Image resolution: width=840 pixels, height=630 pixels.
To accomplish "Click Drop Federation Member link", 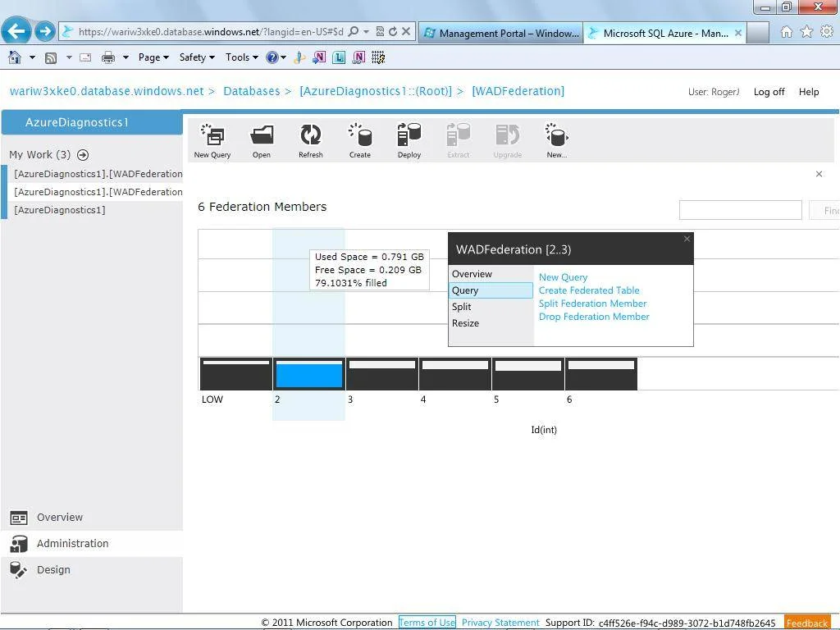I will pyautogui.click(x=594, y=317).
